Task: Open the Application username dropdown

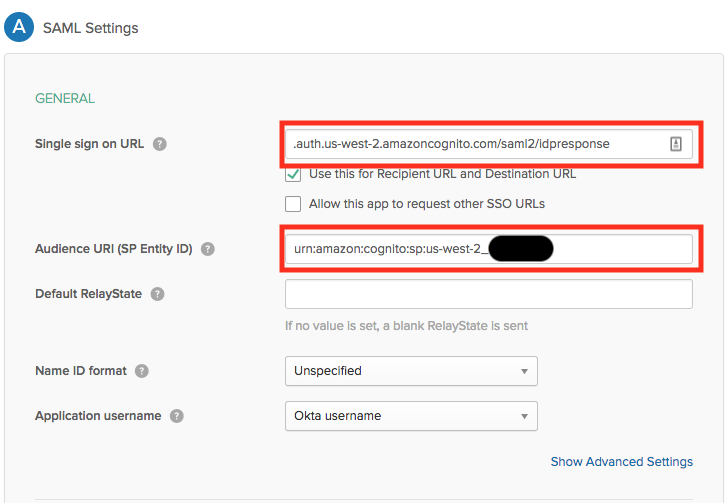Action: [411, 416]
